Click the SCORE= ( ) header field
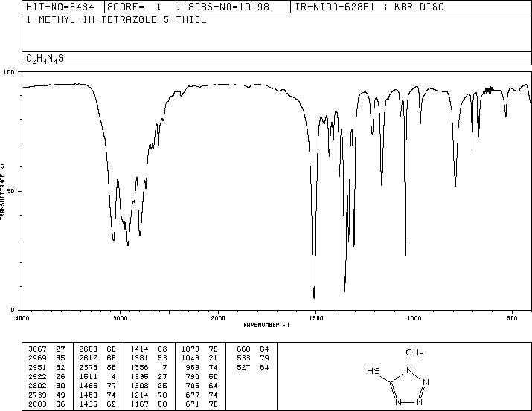The height and width of the screenshot is (411, 532). tap(144, 7)
